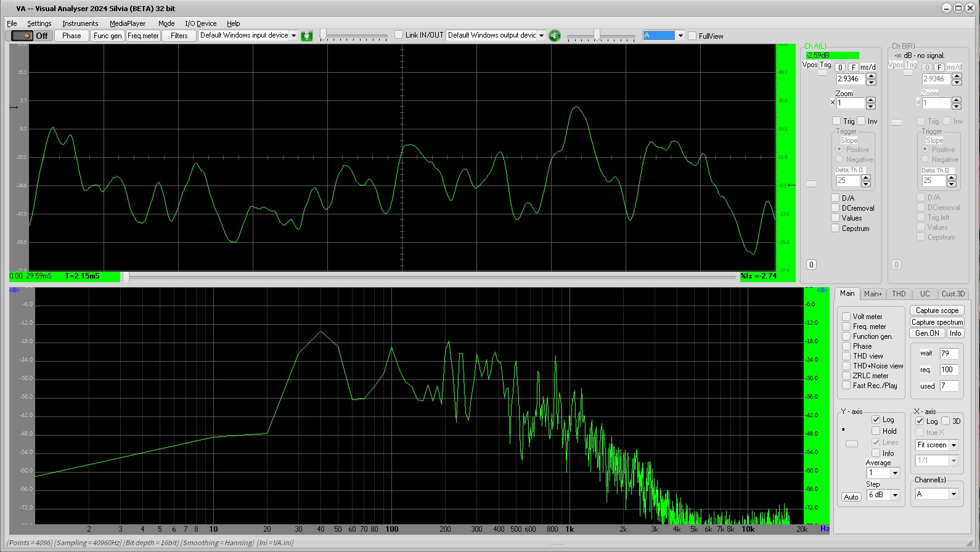The height and width of the screenshot is (552, 980).
Task: Click the Ch B 'F' button
Action: click(x=939, y=67)
